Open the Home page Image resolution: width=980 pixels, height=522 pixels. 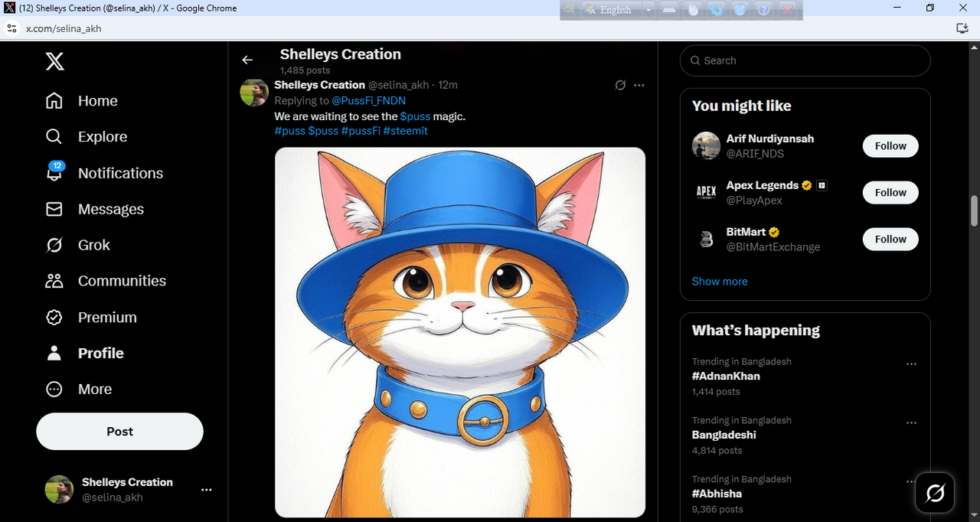coord(81,101)
